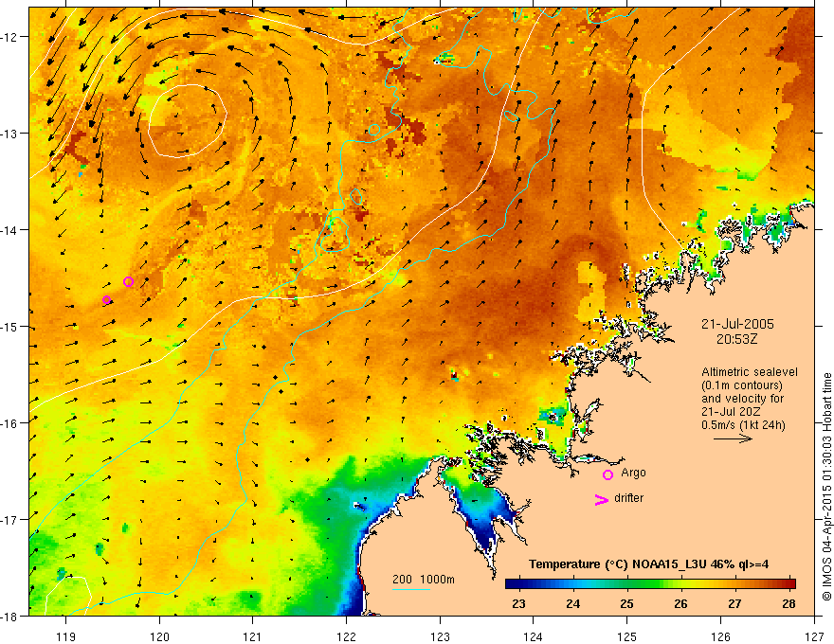Click longitude axis label 126
This screenshot has height=644, width=834.
720,636
